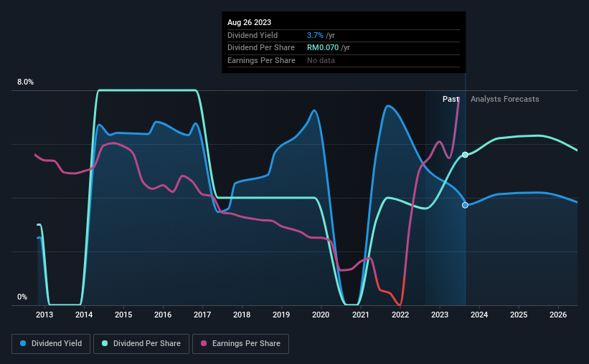Toggle the Dividend Per Share legend button

141,344
